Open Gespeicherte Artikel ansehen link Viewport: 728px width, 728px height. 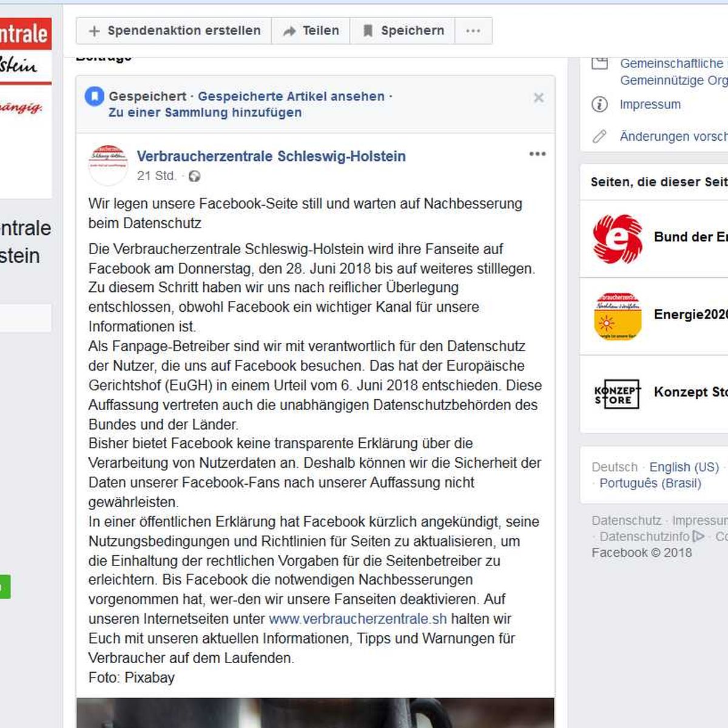tap(291, 96)
